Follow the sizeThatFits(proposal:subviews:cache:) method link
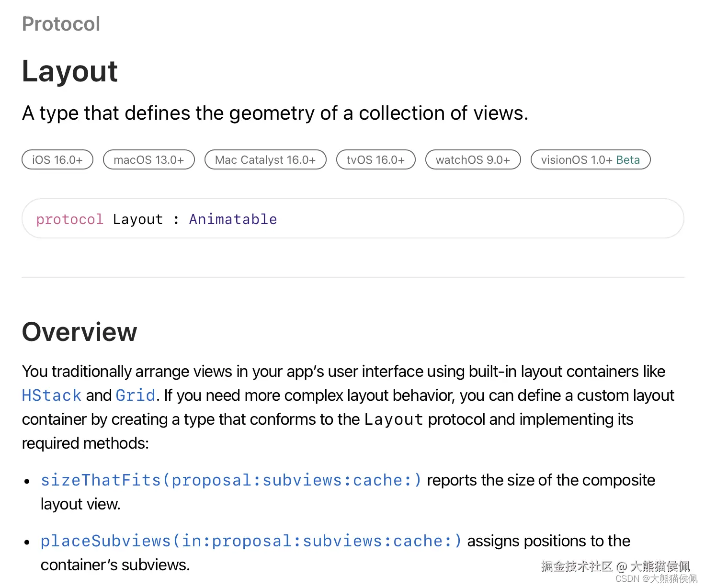Image resolution: width=705 pixels, height=588 pixels. click(x=231, y=480)
